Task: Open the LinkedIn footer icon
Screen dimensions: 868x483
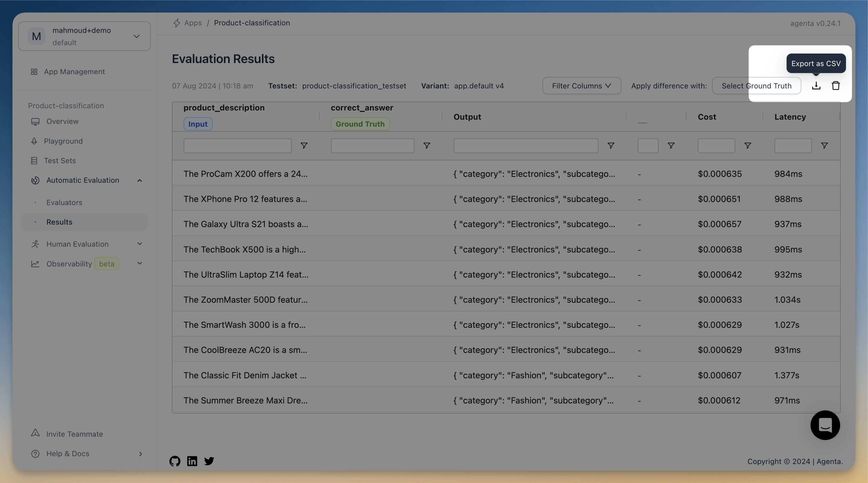Action: pyautogui.click(x=192, y=461)
